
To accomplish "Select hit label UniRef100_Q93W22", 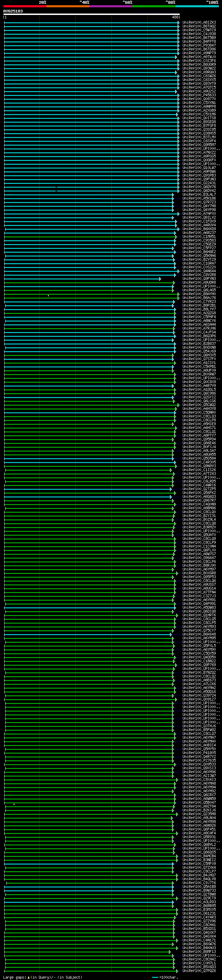I will (199, 68).
